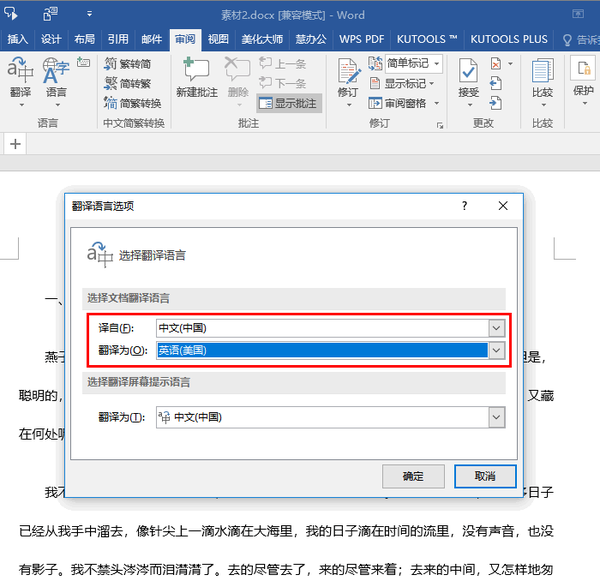The width and height of the screenshot is (600, 581).
Task: Click the 保护 protect document icon
Action: (583, 78)
